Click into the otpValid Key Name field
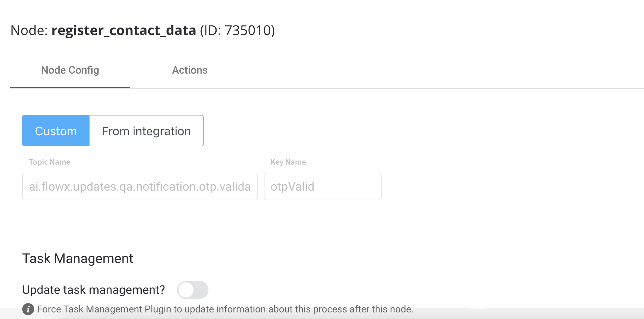This screenshot has width=644, height=319. tap(323, 186)
